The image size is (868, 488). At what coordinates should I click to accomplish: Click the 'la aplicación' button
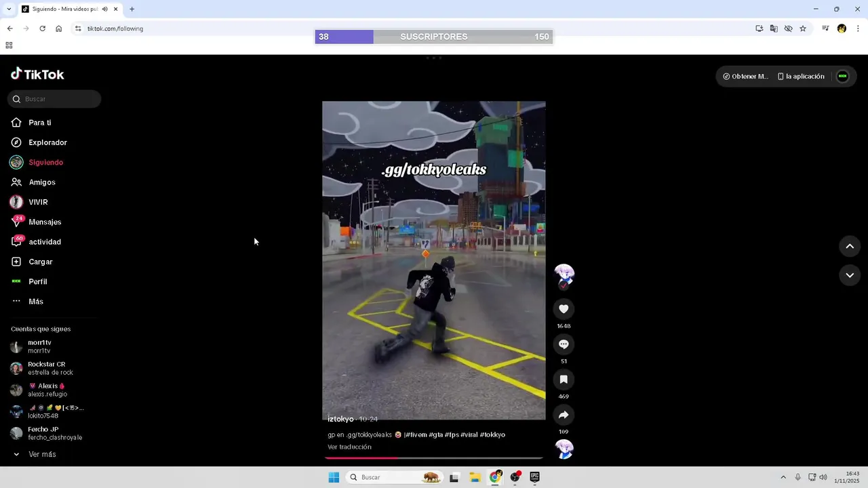(x=801, y=77)
